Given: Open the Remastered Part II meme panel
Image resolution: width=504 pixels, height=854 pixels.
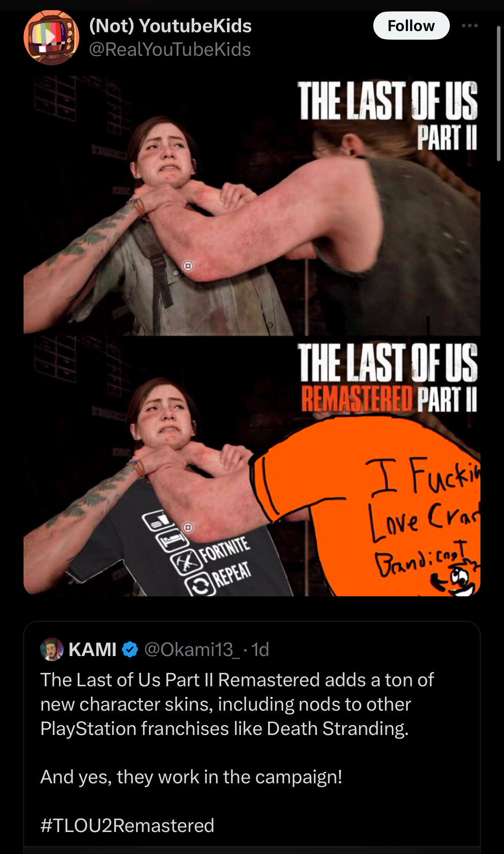Looking at the screenshot, I should click(x=252, y=466).
